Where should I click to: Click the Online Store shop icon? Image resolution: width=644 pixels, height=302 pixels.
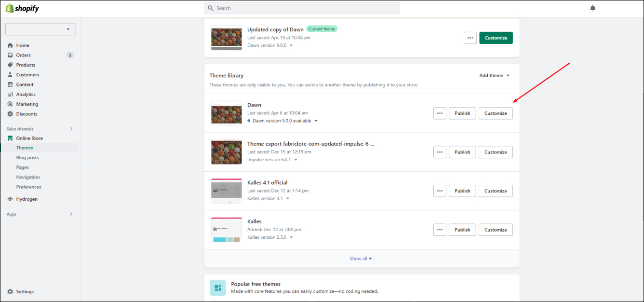point(11,138)
